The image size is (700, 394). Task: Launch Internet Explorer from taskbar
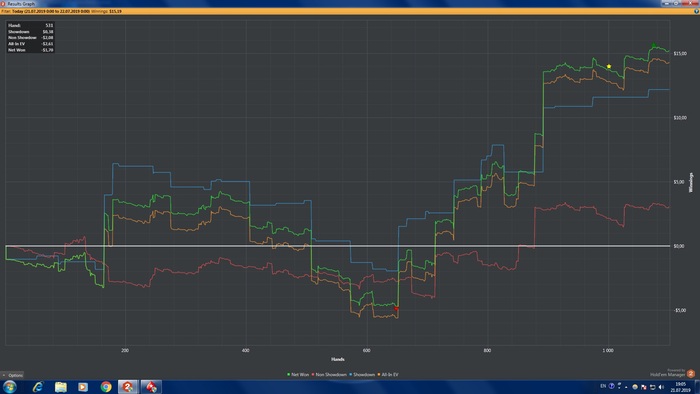pos(38,387)
